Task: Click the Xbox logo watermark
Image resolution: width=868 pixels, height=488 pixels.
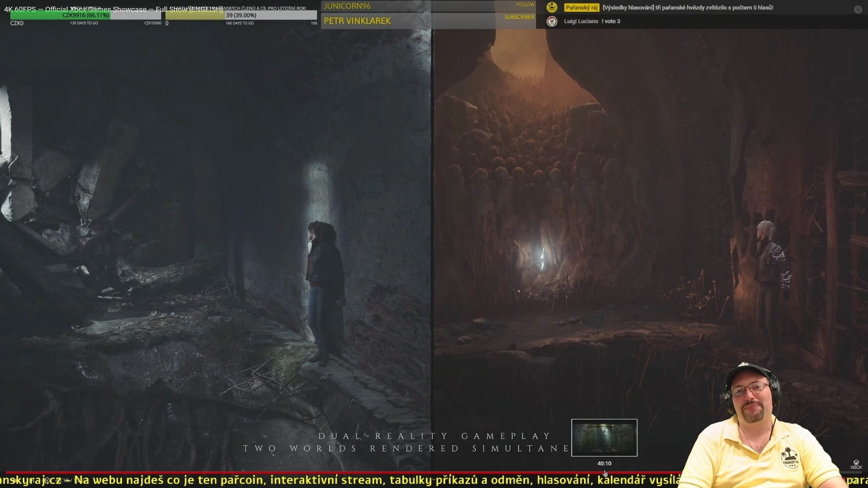Action: point(856,464)
